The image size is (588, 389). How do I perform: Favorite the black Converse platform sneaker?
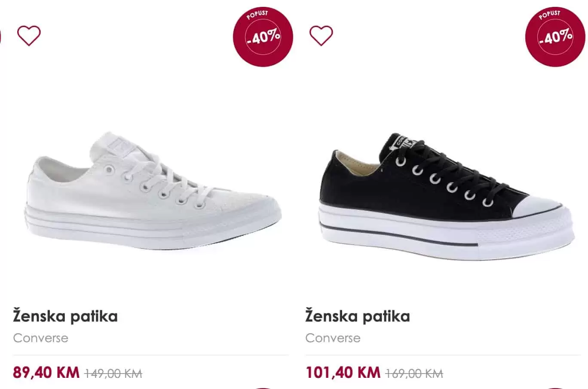(321, 36)
